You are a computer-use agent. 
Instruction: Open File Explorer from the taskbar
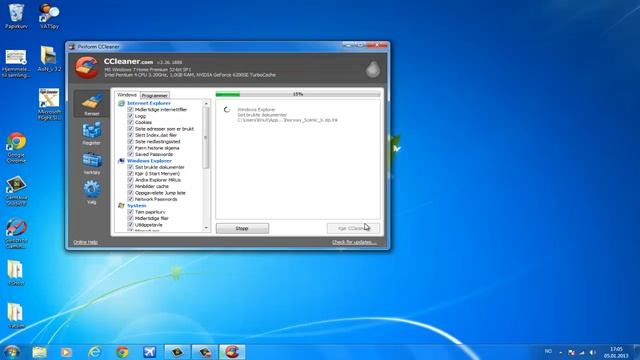pyautogui.click(x=40, y=352)
